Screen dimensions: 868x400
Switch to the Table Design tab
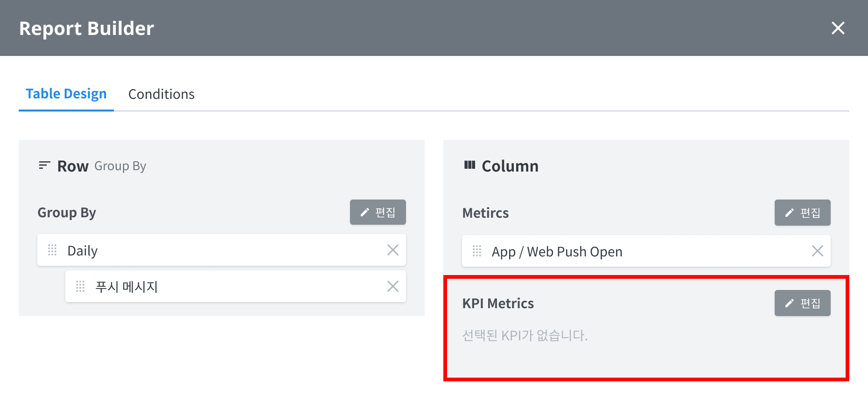coord(66,94)
